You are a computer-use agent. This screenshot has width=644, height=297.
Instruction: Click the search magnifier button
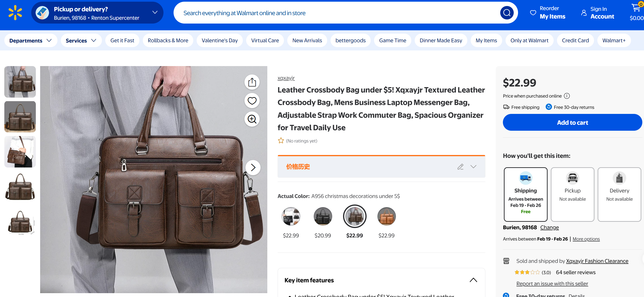click(x=506, y=13)
